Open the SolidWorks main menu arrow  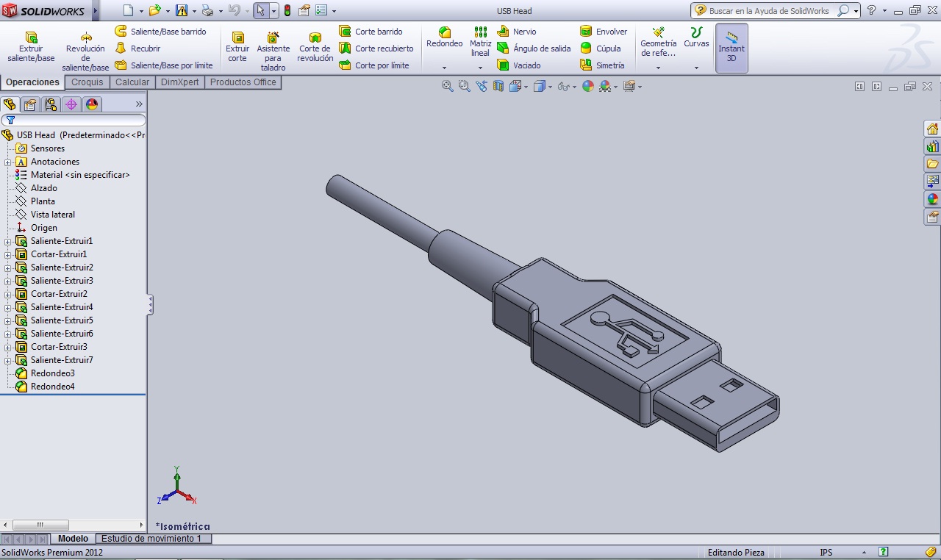(x=95, y=11)
